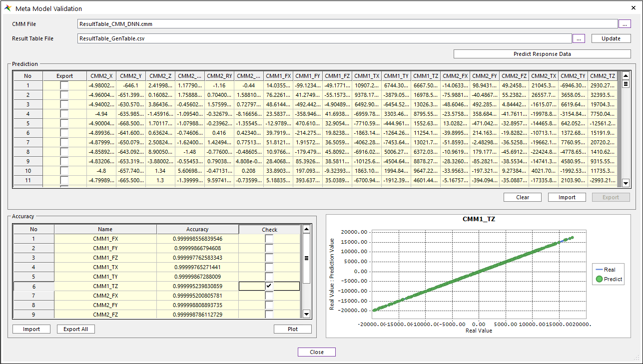Check Export box for prediction row 1

pyautogui.click(x=64, y=85)
